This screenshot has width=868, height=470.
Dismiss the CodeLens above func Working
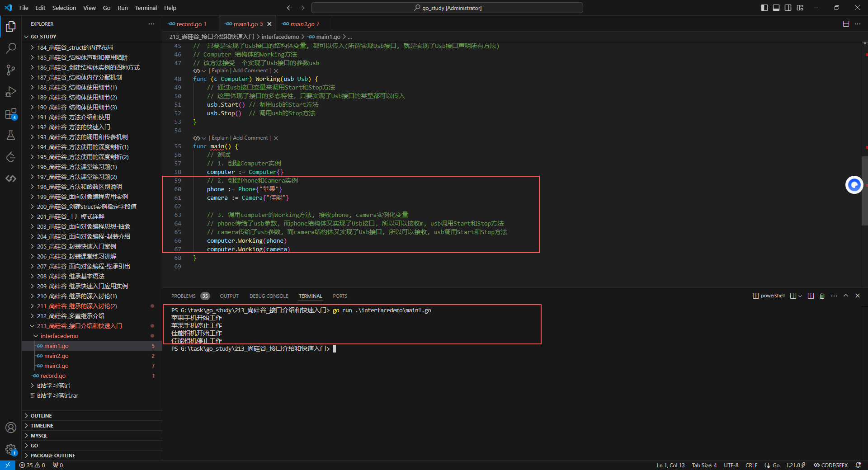coord(276,71)
